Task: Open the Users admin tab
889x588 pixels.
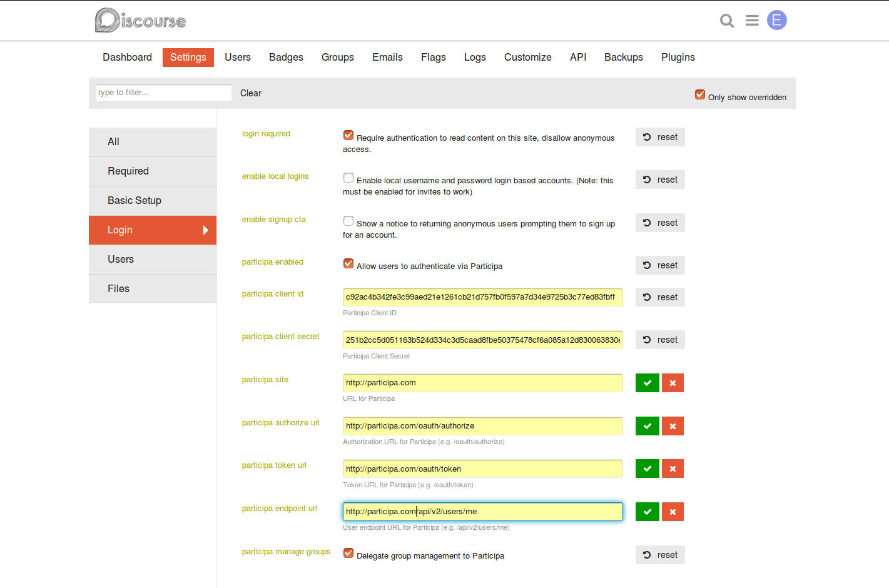Action: (x=238, y=57)
